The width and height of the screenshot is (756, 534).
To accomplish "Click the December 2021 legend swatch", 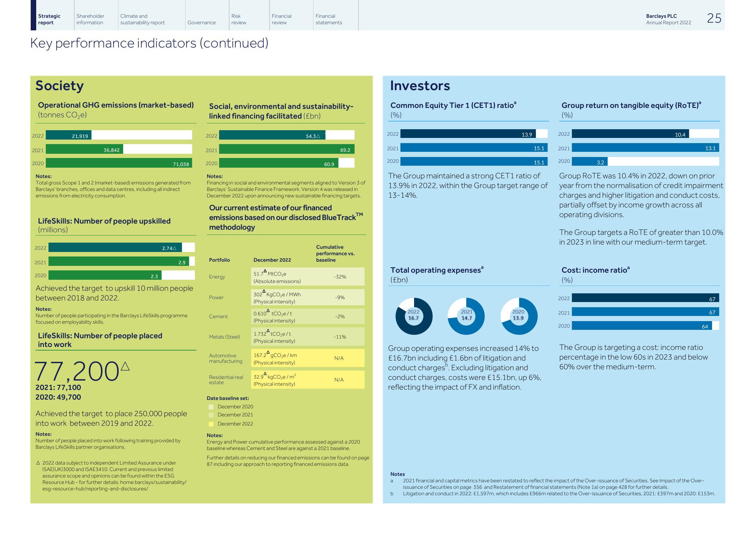I will pos(211,415).
